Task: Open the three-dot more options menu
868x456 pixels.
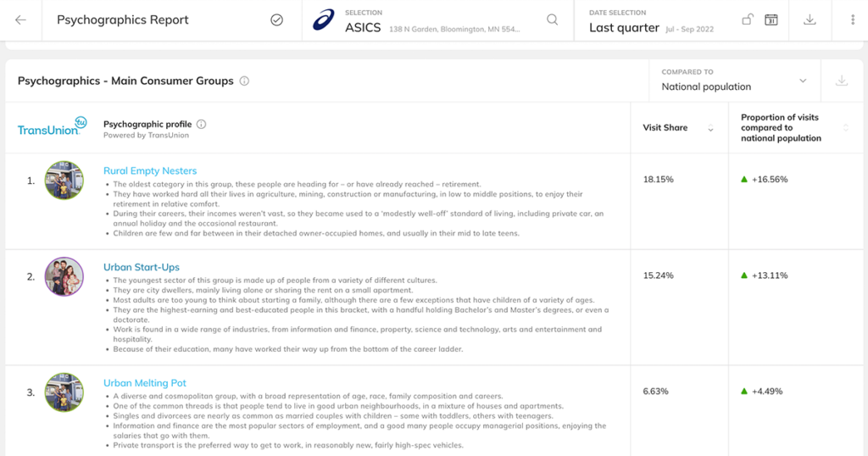Action: tap(853, 20)
